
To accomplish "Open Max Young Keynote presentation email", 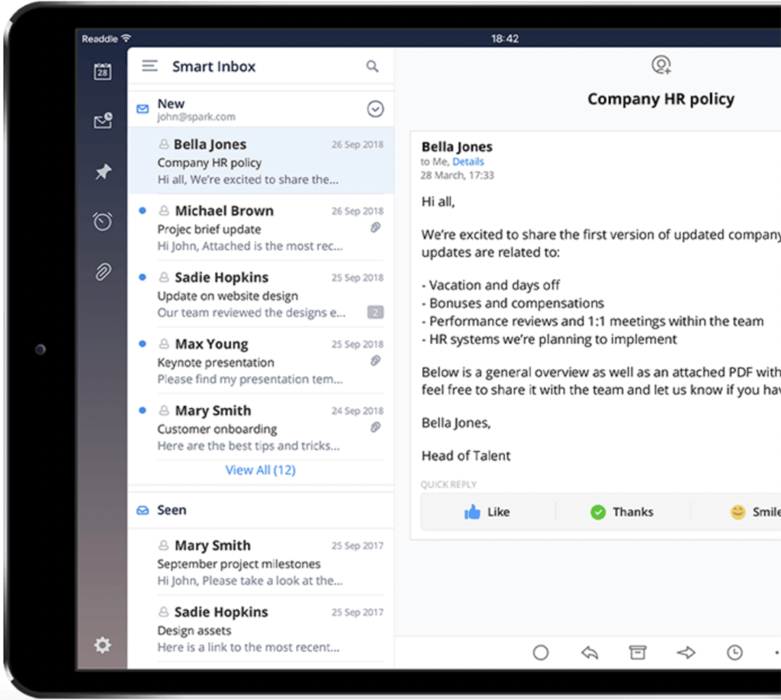I will 261,361.
